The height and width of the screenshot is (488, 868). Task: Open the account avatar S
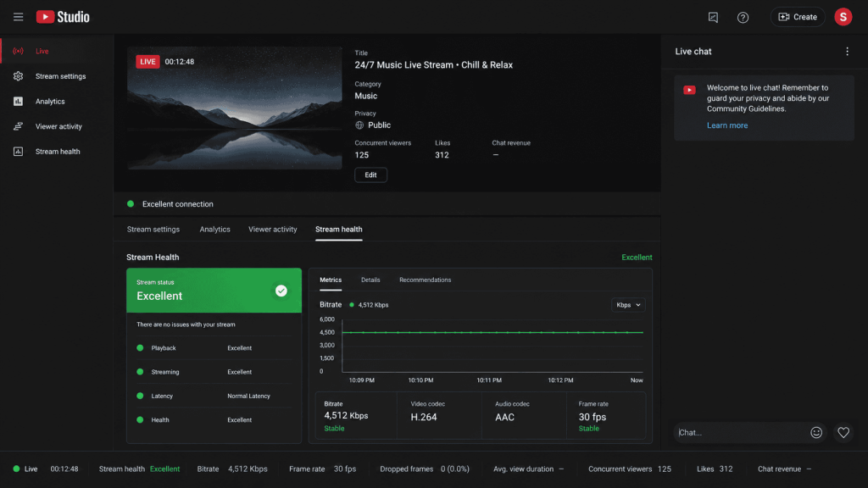coord(843,17)
